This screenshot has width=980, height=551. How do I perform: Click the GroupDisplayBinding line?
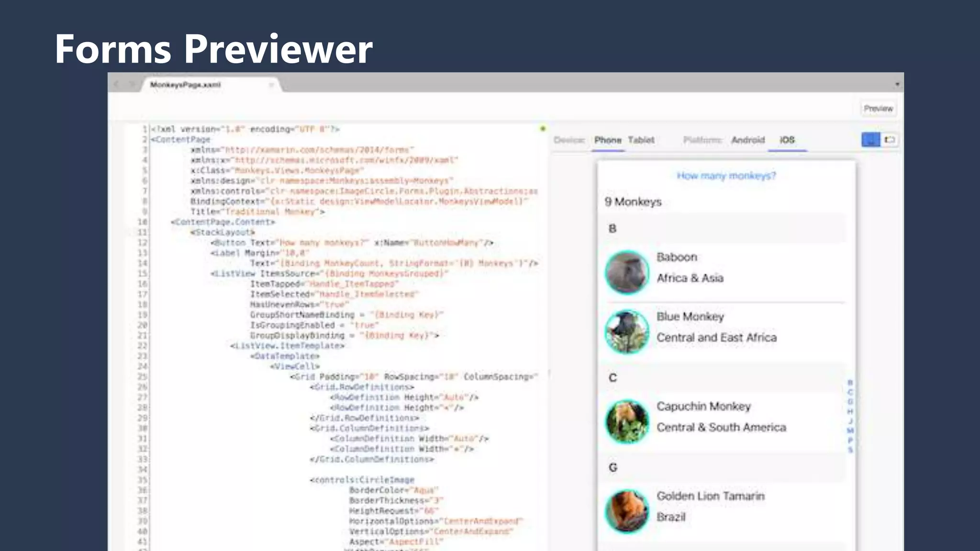[345, 336]
